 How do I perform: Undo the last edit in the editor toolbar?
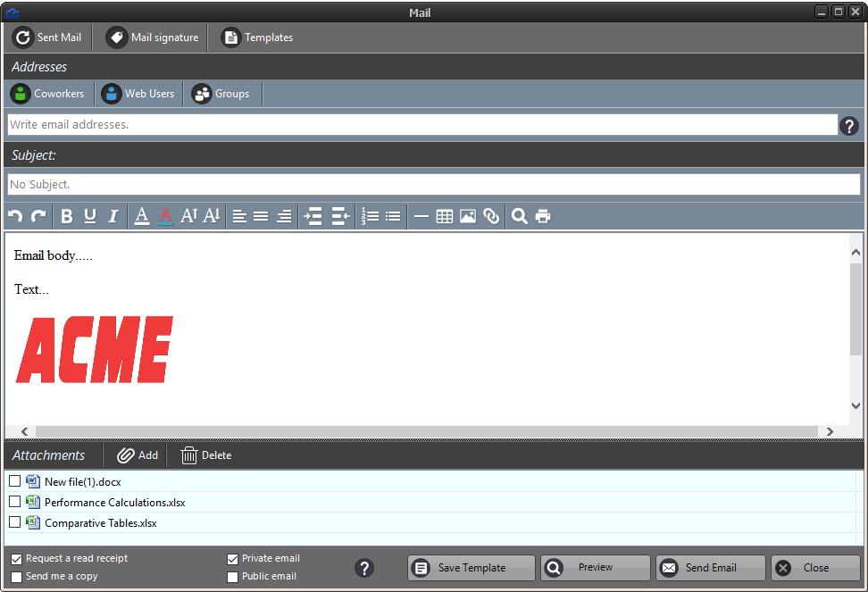(15, 216)
